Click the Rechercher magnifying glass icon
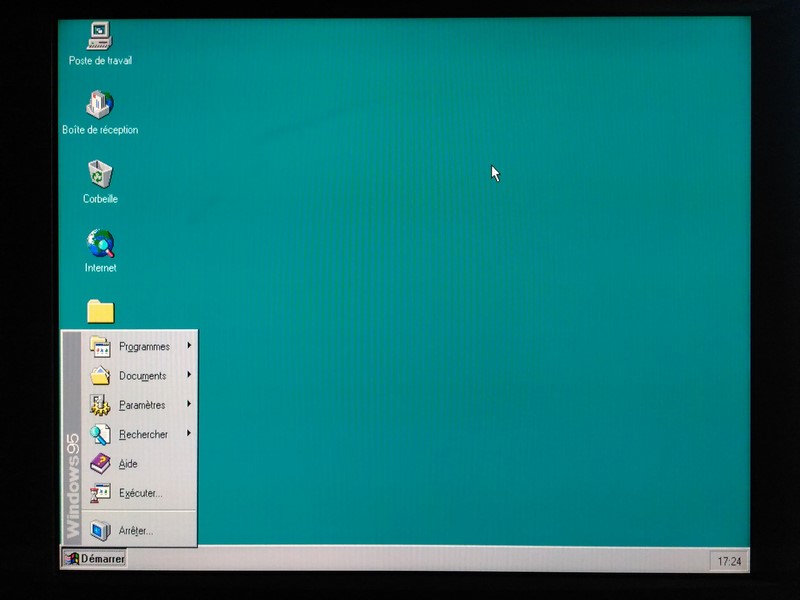The image size is (800, 600). (100, 434)
